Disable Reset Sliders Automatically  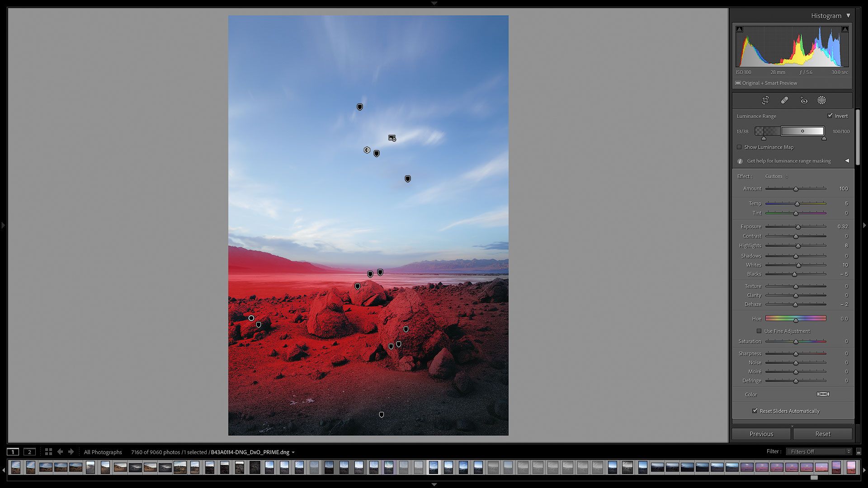click(x=755, y=411)
